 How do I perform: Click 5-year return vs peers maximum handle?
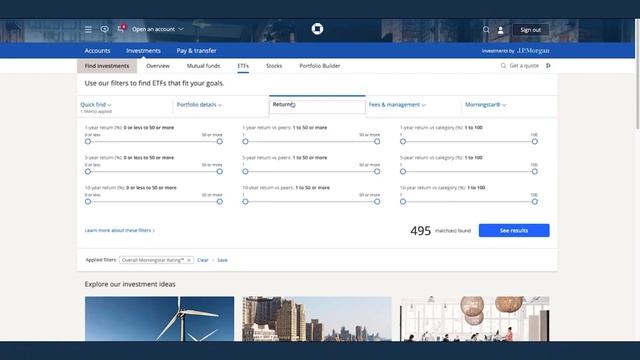coord(377,172)
